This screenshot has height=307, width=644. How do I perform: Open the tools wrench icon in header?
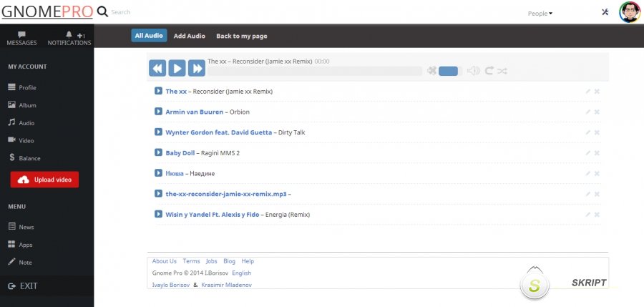[x=605, y=12]
